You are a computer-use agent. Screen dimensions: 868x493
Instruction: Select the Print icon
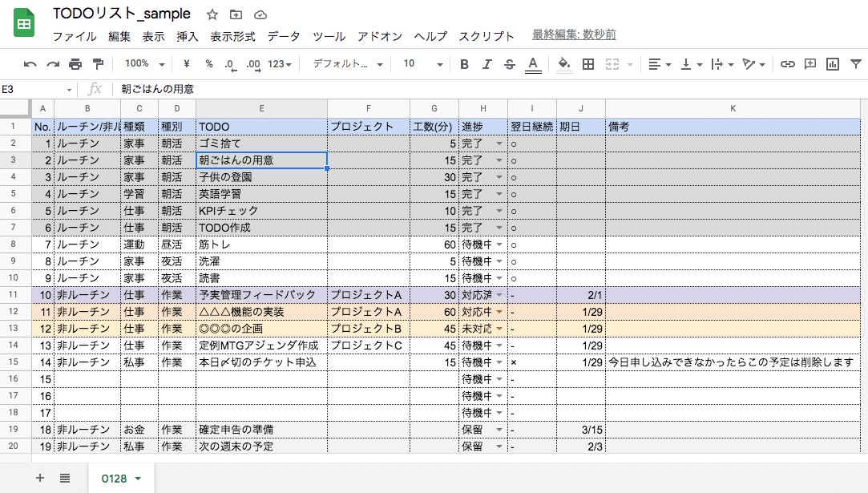click(75, 63)
